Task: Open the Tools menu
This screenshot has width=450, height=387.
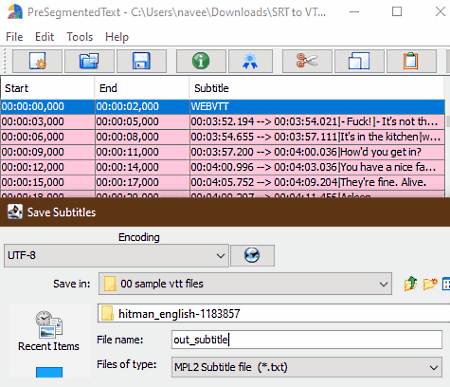Action: pyautogui.click(x=80, y=37)
